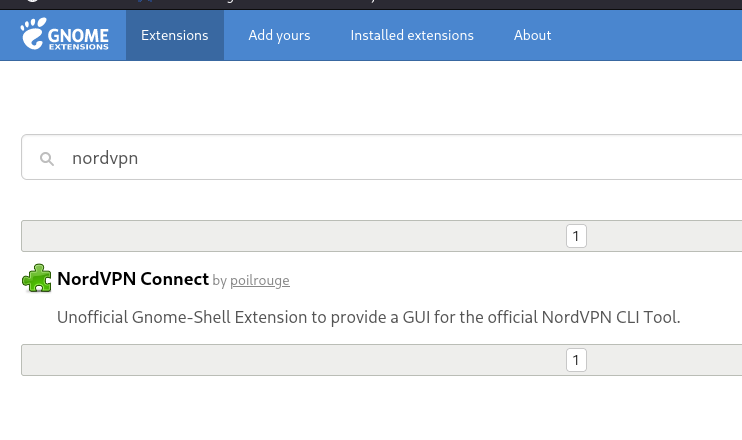
Task: Click the GNOME Extensions wordmark text
Action: (80, 37)
